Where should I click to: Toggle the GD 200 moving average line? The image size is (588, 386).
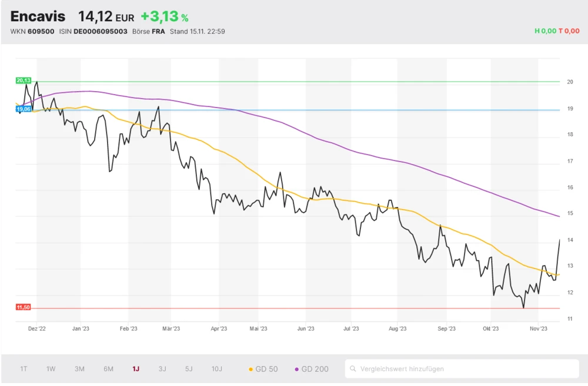tap(311, 369)
